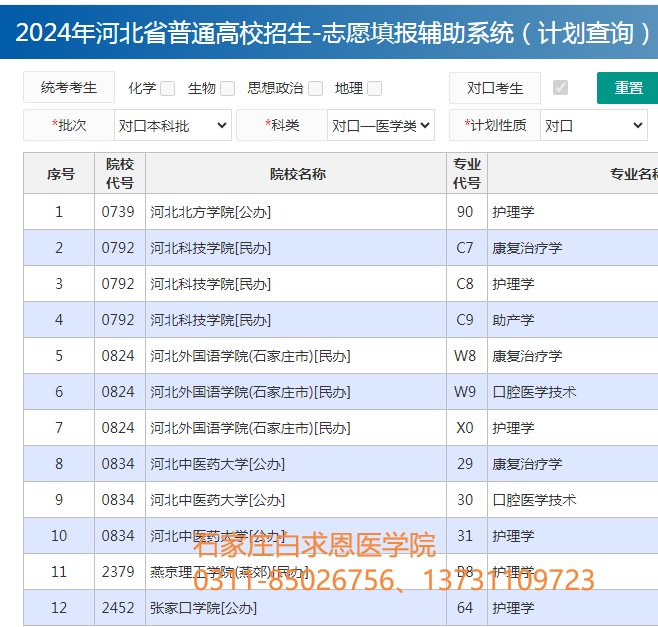Select row 1 河北北方学院[公办]
Image resolution: width=658 pixels, height=627 pixels.
click(210, 212)
